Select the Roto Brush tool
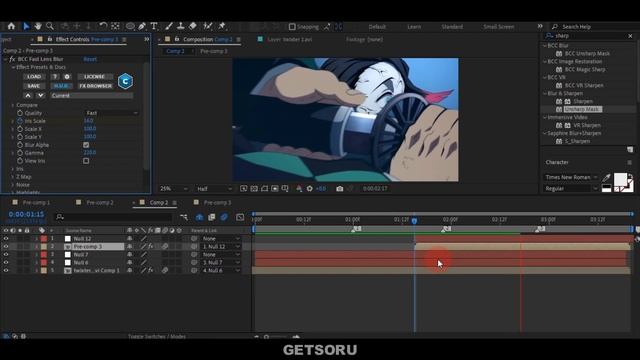The width and height of the screenshot is (640, 360). (208, 26)
